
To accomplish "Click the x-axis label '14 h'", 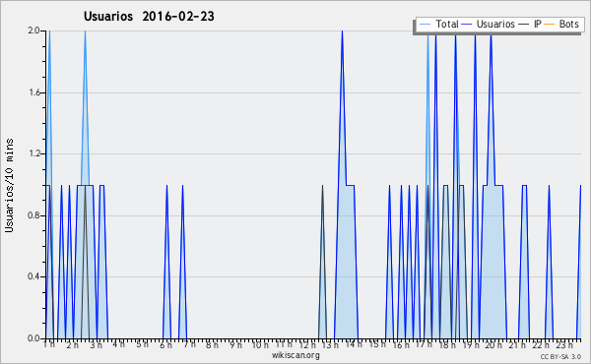I will pyautogui.click(x=354, y=344).
